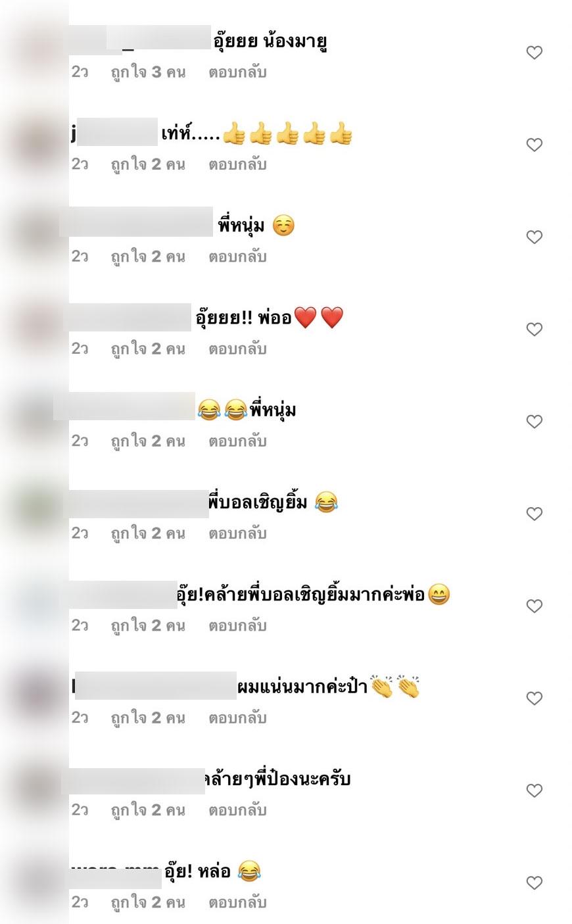Viewport: 572px width, 924px height.
Task: Heart the laughing-emoji 'พี่หนุ่ม' comment
Action: pos(535,422)
